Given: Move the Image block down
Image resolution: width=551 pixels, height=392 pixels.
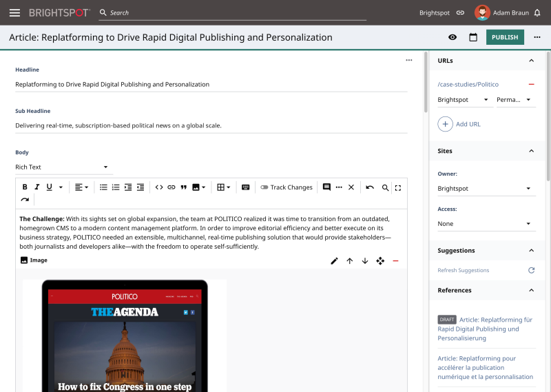Looking at the screenshot, I should click(x=365, y=261).
